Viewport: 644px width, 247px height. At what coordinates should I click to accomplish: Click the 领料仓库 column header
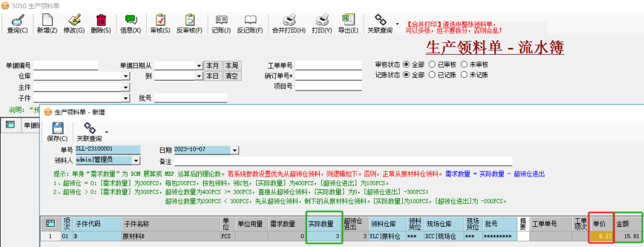(x=387, y=224)
